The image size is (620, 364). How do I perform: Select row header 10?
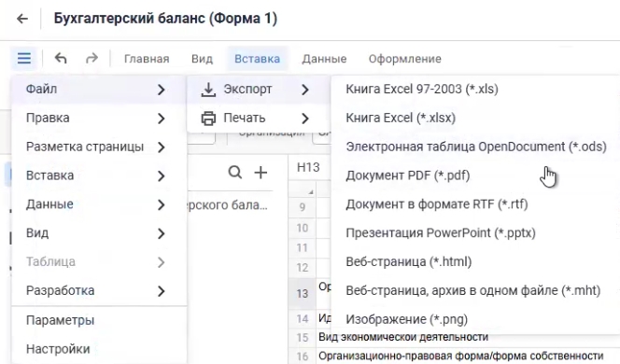point(303,228)
